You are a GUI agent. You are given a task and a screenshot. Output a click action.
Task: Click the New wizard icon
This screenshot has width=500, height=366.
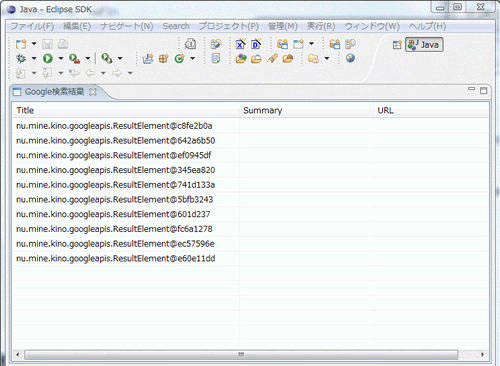(21, 44)
